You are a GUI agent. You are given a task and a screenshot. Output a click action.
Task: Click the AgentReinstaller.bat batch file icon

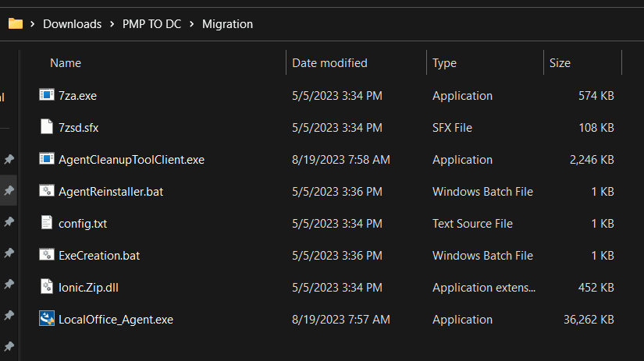[x=47, y=191]
